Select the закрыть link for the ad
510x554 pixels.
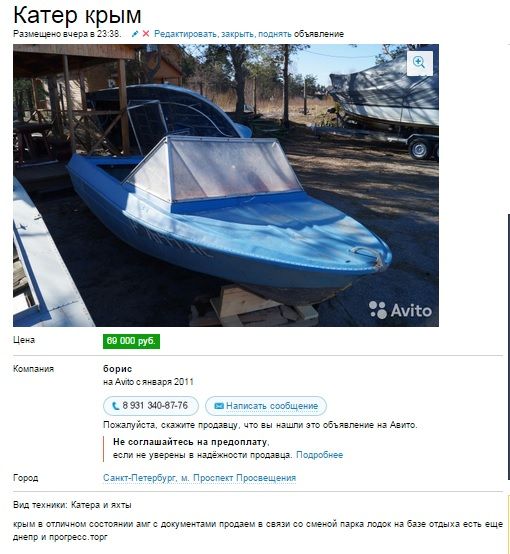pyautogui.click(x=238, y=34)
